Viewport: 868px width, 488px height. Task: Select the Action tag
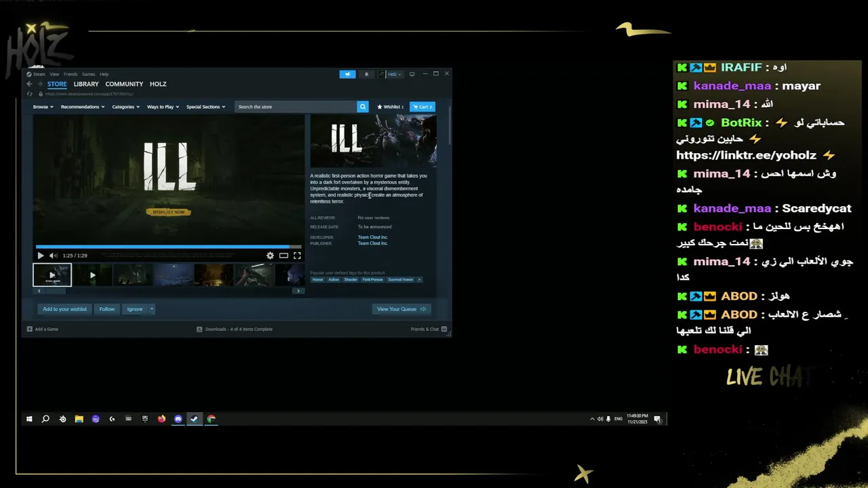(334, 279)
